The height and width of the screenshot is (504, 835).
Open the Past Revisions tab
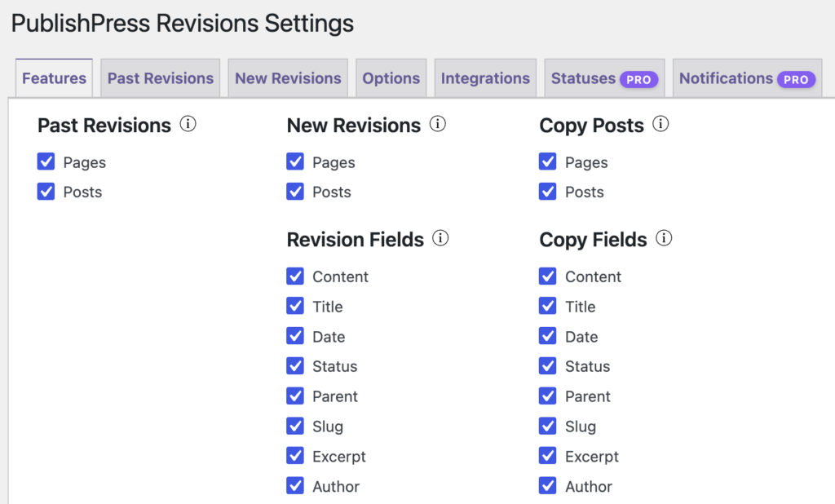coord(161,78)
